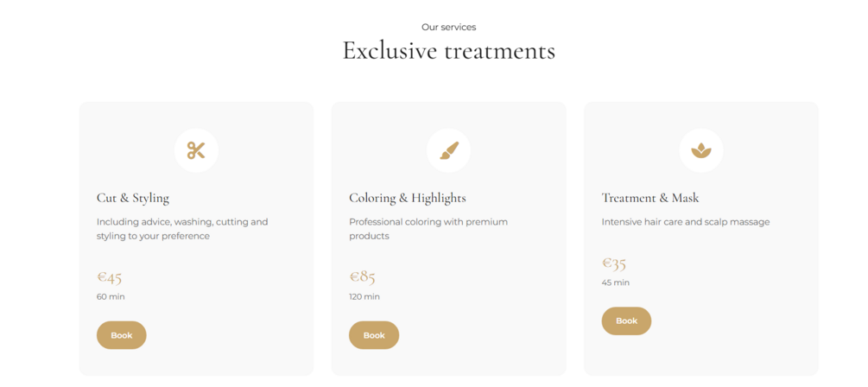The width and height of the screenshot is (868, 387).
Task: Click the Intensive hair care description
Action: pyautogui.click(x=686, y=222)
